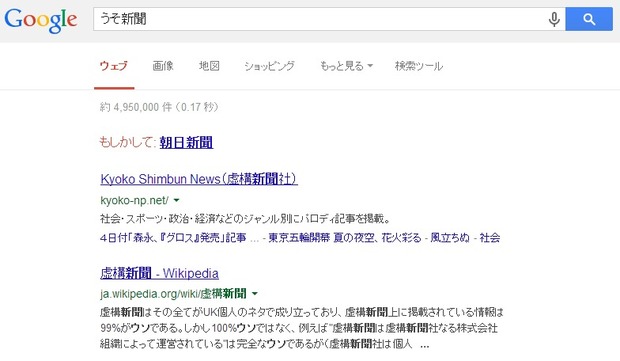The image size is (620, 361).
Task: Open the 風立ちぬ sitelink
Action: (450, 238)
